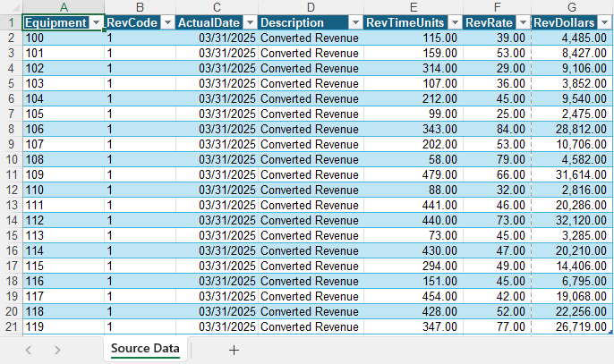Select column G header
Image resolution: width=614 pixels, height=364 pixels.
[572, 7]
